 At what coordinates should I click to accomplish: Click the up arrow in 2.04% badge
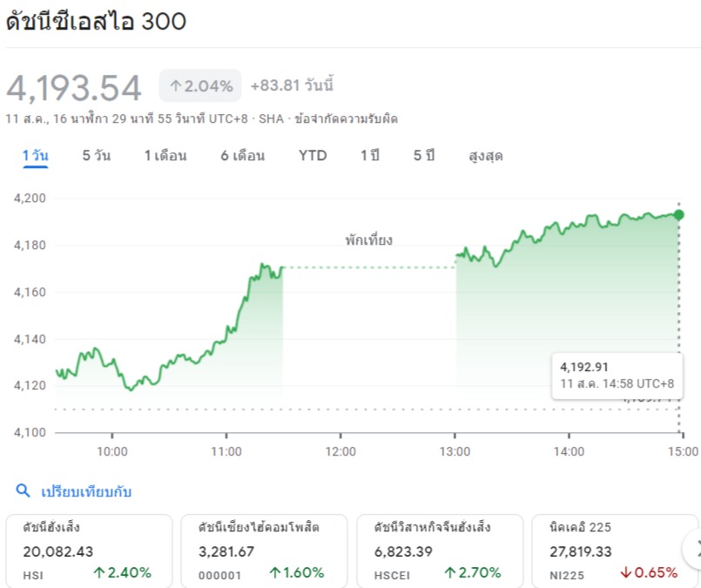coord(175,85)
